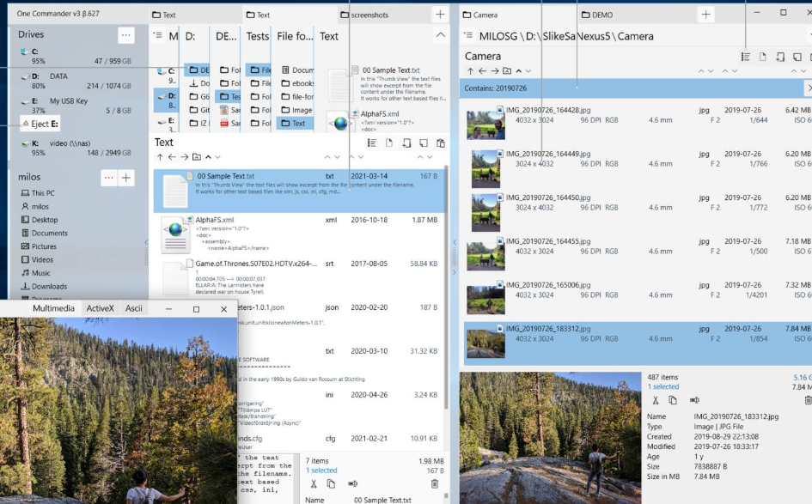
Task: Open the E: My USB Key drive
Action: pyautogui.click(x=76, y=106)
